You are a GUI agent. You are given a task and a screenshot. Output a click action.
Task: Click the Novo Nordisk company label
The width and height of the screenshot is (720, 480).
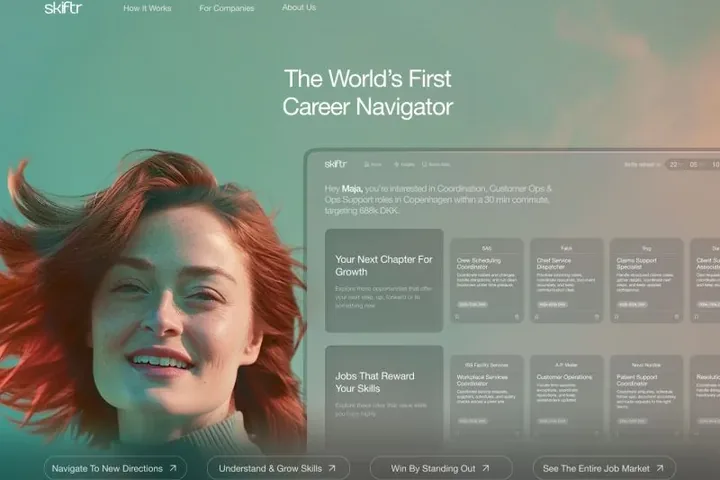646,365
